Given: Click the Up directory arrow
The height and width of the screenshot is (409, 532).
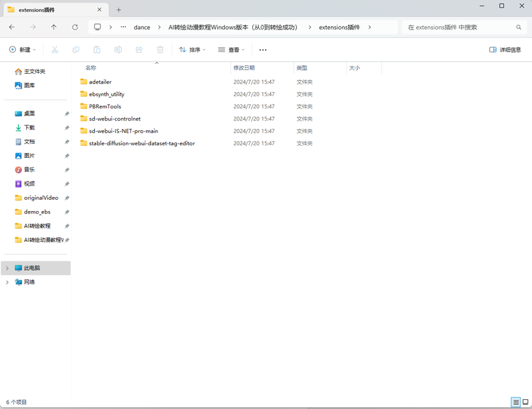Looking at the screenshot, I should pyautogui.click(x=54, y=27).
